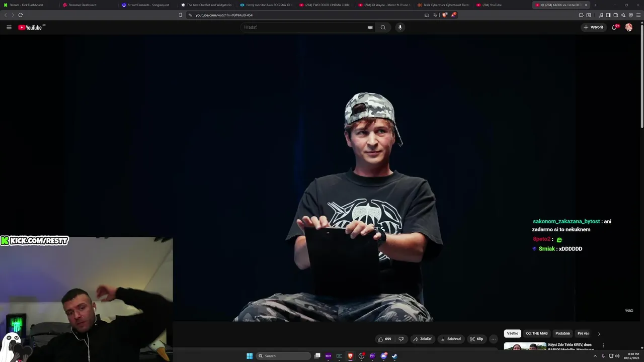The image size is (644, 362).
Task: Focus the Hľadať search field
Action: coord(307,27)
